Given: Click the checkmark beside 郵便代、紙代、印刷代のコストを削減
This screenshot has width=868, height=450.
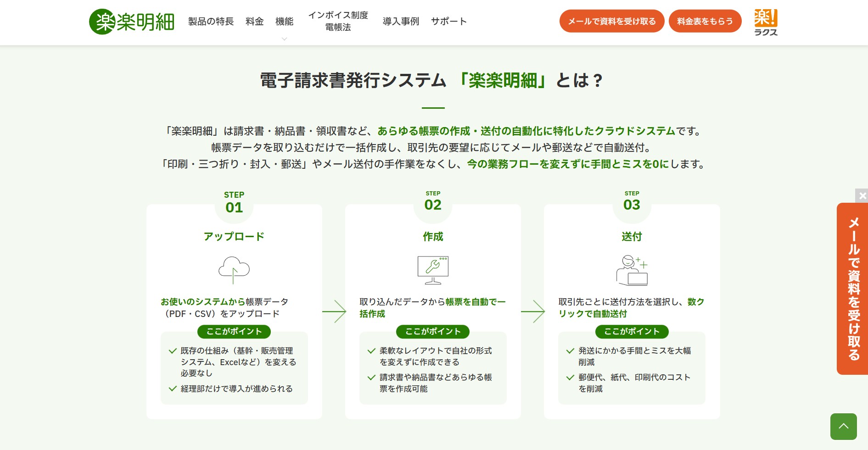Looking at the screenshot, I should coord(571,377).
